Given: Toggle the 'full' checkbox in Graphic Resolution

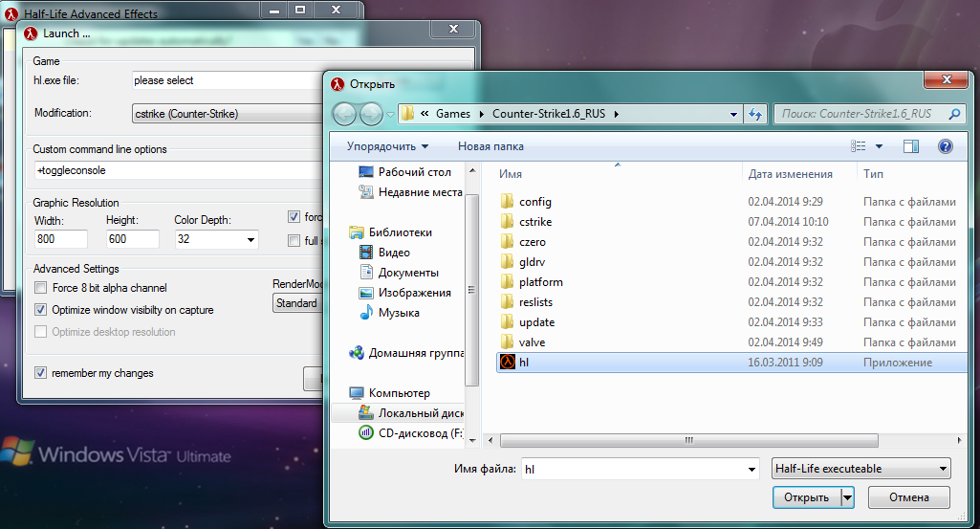Looking at the screenshot, I should [294, 241].
